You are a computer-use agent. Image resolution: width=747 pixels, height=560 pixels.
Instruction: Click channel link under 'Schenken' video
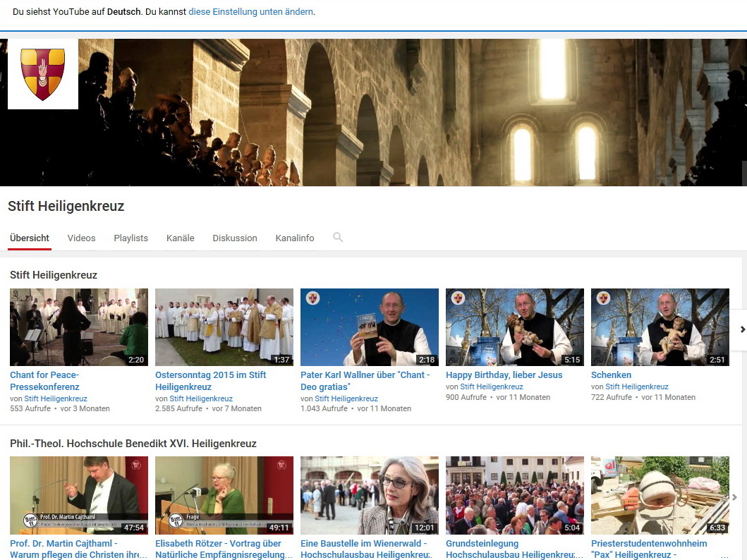point(637,386)
